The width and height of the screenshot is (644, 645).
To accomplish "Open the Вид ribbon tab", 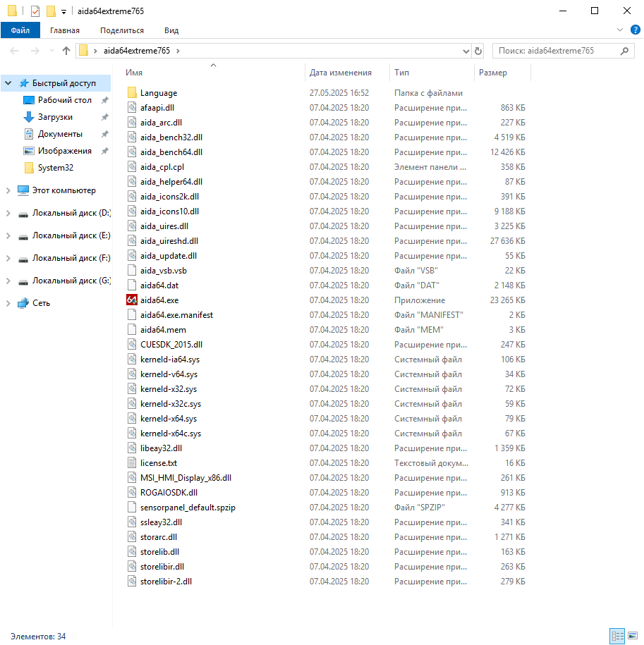I will click(x=171, y=30).
